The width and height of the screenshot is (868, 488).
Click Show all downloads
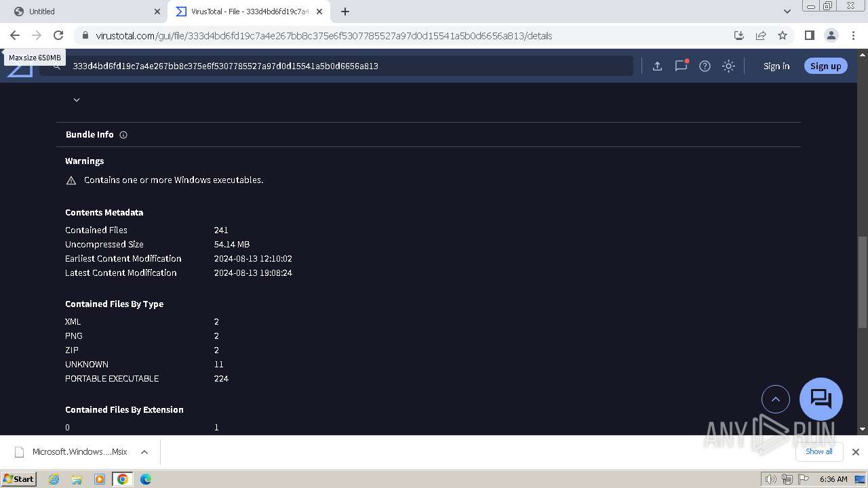pos(818,451)
